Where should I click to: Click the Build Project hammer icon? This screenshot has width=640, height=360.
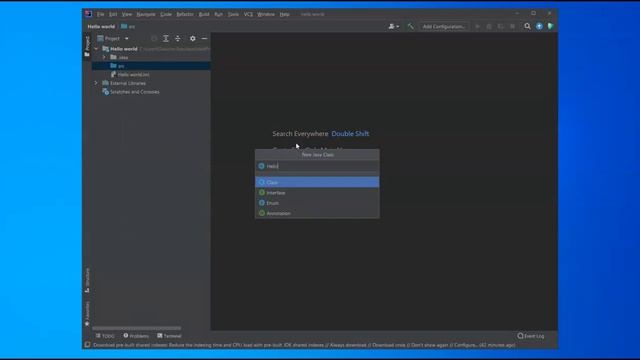click(x=410, y=27)
